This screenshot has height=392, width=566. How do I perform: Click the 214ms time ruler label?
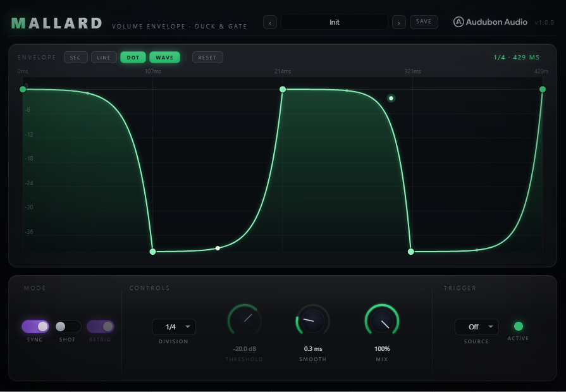(283, 71)
